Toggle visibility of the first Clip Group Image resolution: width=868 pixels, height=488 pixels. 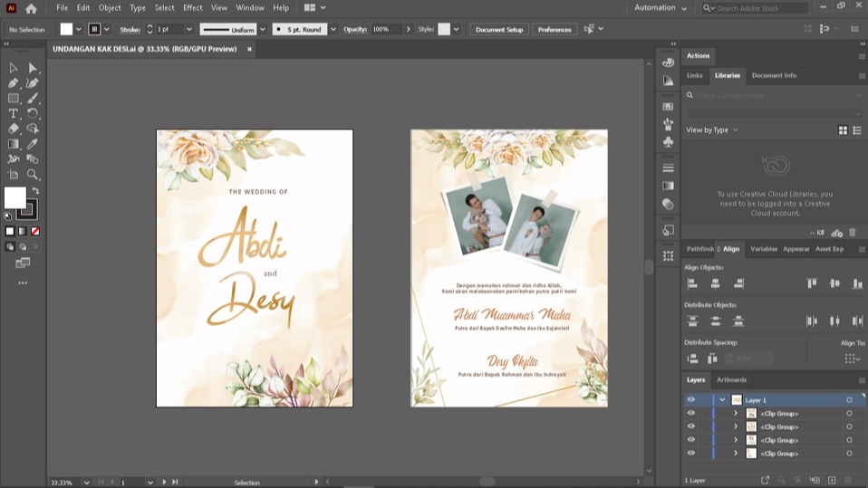691,413
